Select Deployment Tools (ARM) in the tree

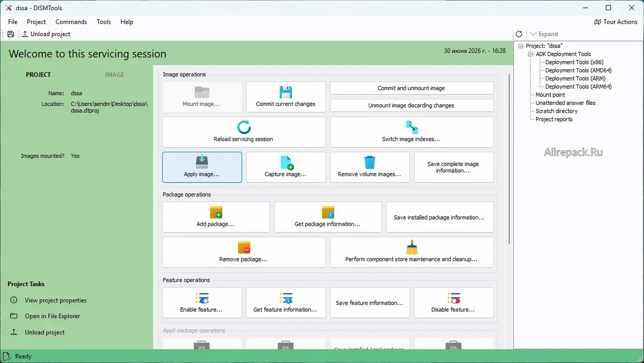(575, 78)
